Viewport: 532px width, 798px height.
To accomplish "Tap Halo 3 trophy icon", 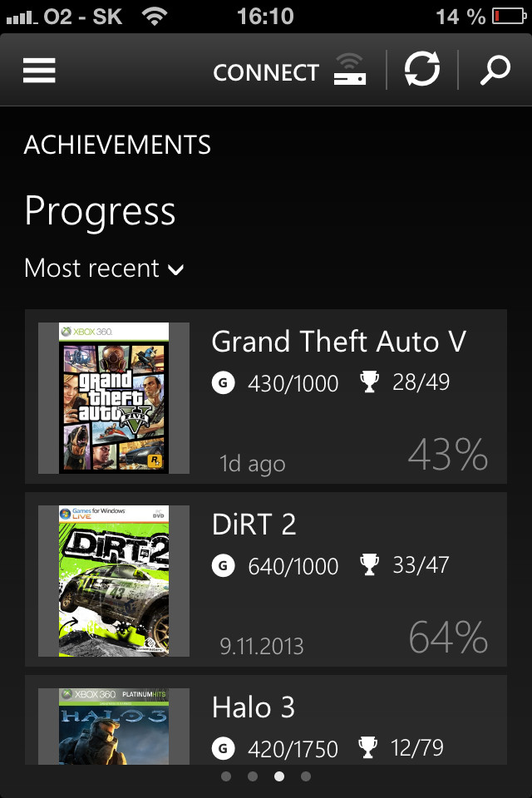I will tap(369, 747).
